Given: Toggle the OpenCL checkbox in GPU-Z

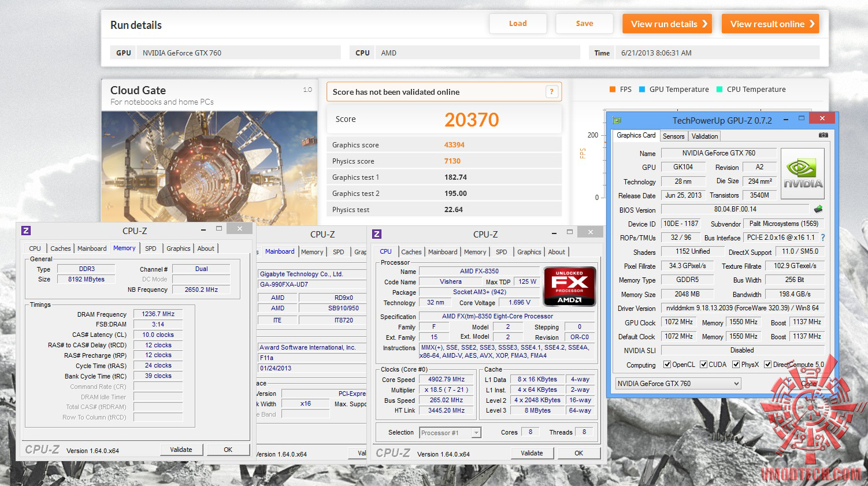Looking at the screenshot, I should click(x=667, y=365).
